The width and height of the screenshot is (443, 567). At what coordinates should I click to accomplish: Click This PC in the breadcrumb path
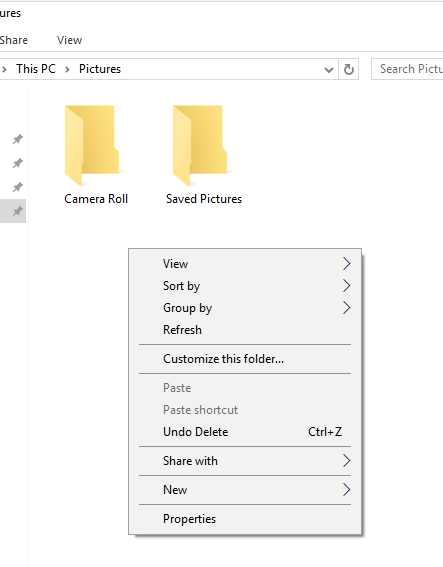pos(36,69)
